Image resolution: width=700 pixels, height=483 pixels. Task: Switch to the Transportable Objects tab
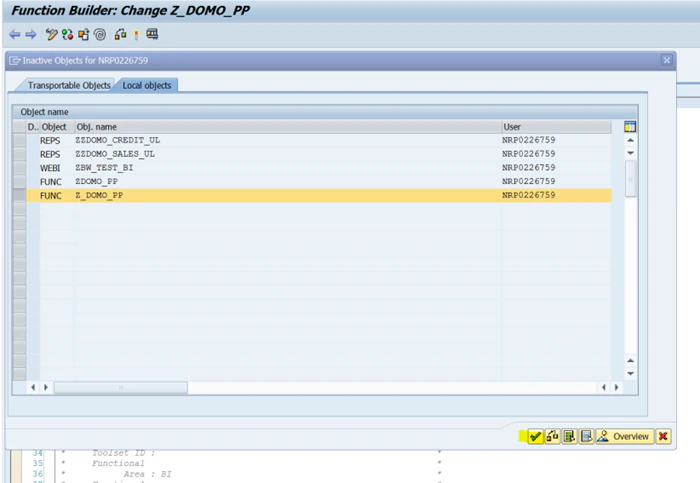pos(69,85)
